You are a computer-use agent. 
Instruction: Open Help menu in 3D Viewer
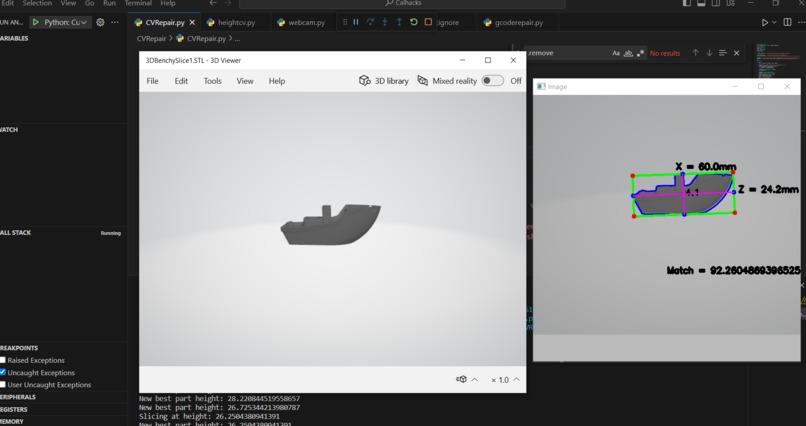click(x=277, y=81)
